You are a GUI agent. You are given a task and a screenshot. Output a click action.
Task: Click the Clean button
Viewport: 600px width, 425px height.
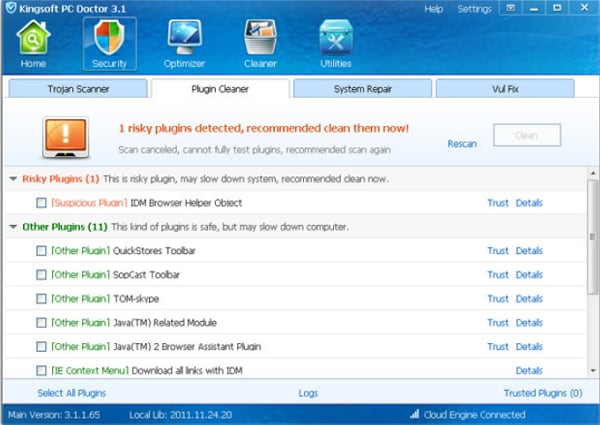pos(527,135)
